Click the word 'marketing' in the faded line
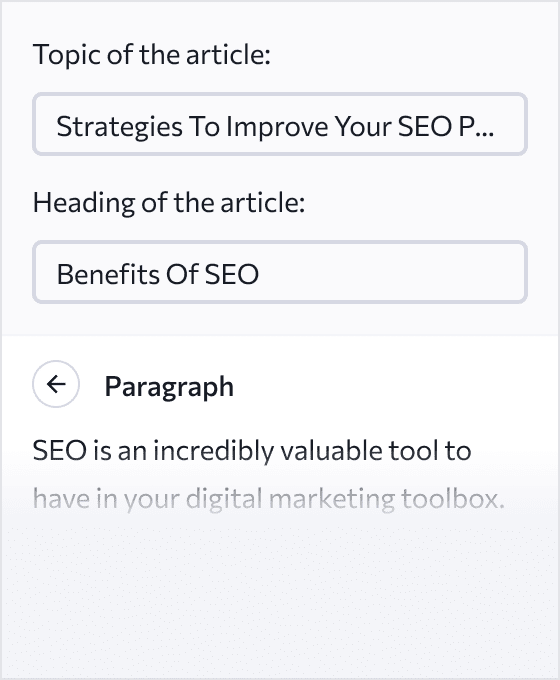The height and width of the screenshot is (680, 560). 332,499
